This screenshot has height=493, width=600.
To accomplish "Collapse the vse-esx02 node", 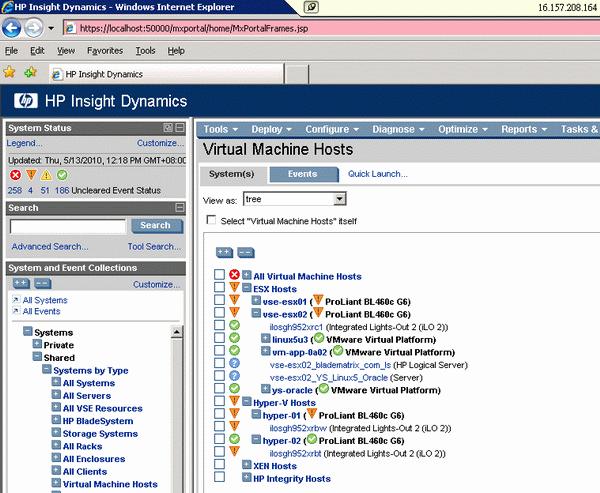I will pos(256,313).
